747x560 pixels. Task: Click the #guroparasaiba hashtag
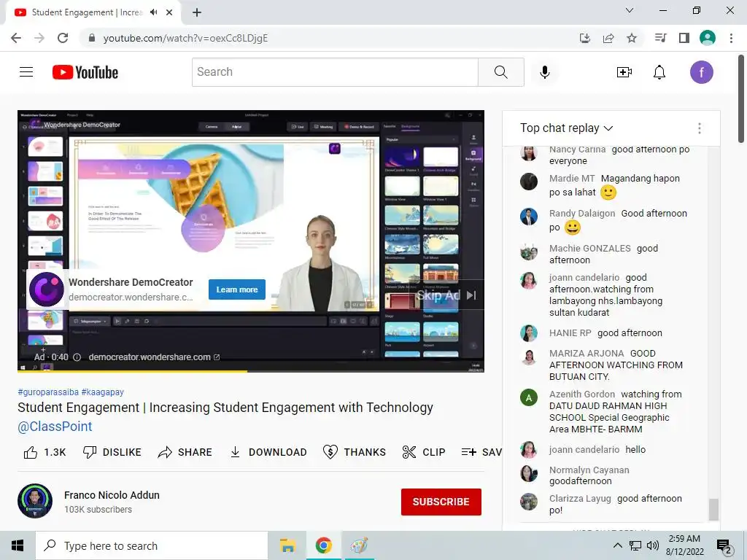tap(48, 392)
